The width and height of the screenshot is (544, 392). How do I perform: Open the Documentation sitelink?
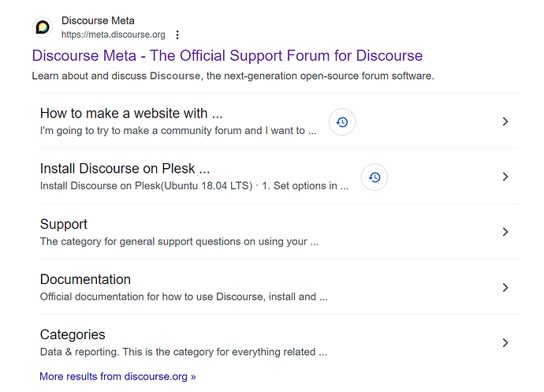pyautogui.click(x=85, y=279)
